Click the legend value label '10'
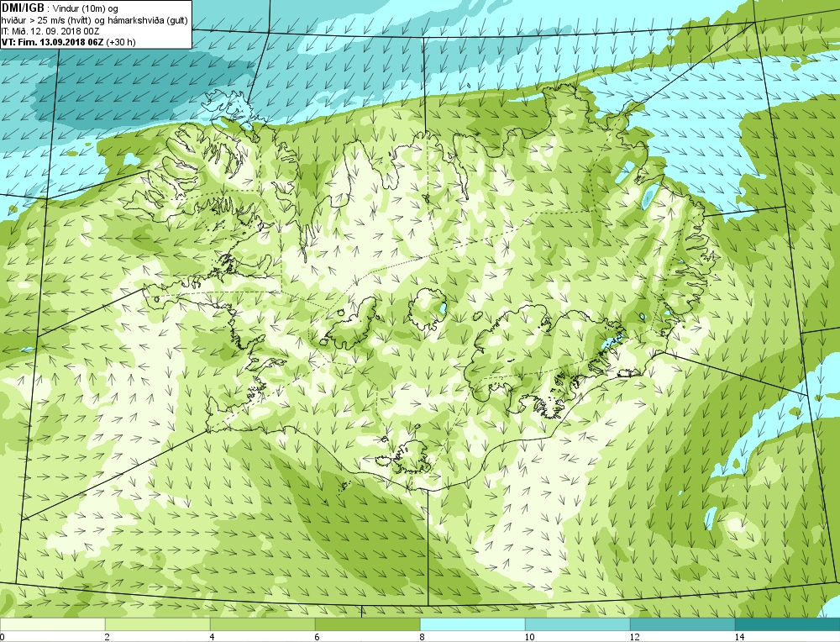Screen dimensions: 840x642 point(529,637)
